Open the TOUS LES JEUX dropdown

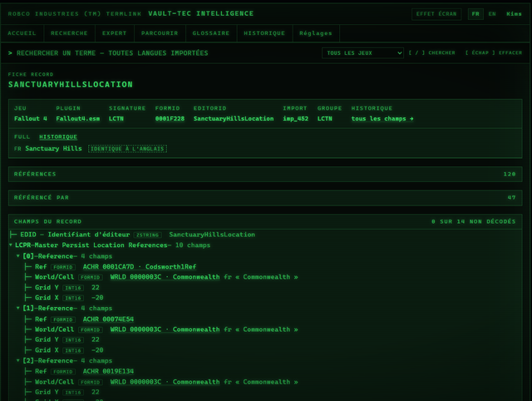[362, 53]
